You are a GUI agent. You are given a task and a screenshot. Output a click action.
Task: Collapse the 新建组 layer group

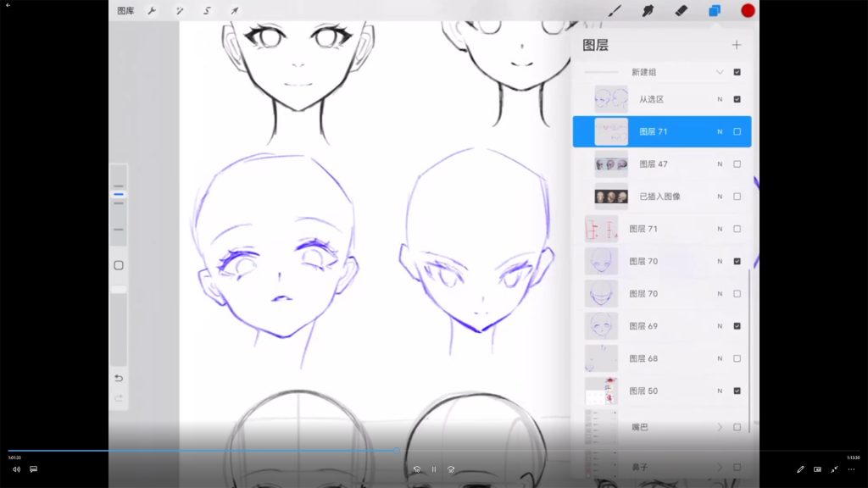coord(720,73)
